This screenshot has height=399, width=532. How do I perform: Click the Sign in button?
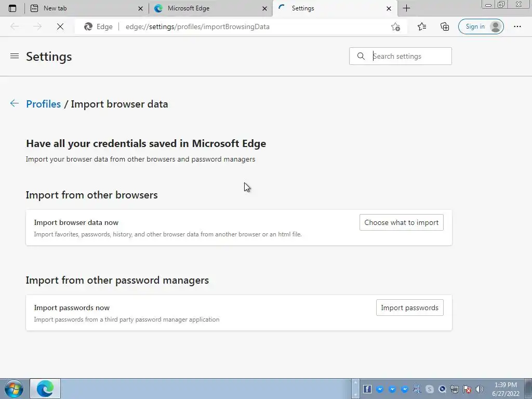[x=481, y=26]
